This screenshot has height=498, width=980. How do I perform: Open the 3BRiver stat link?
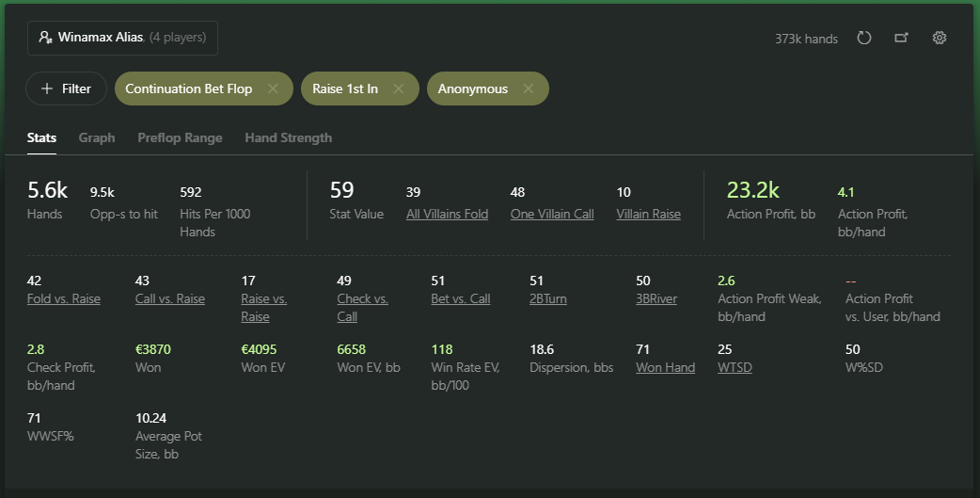click(656, 299)
